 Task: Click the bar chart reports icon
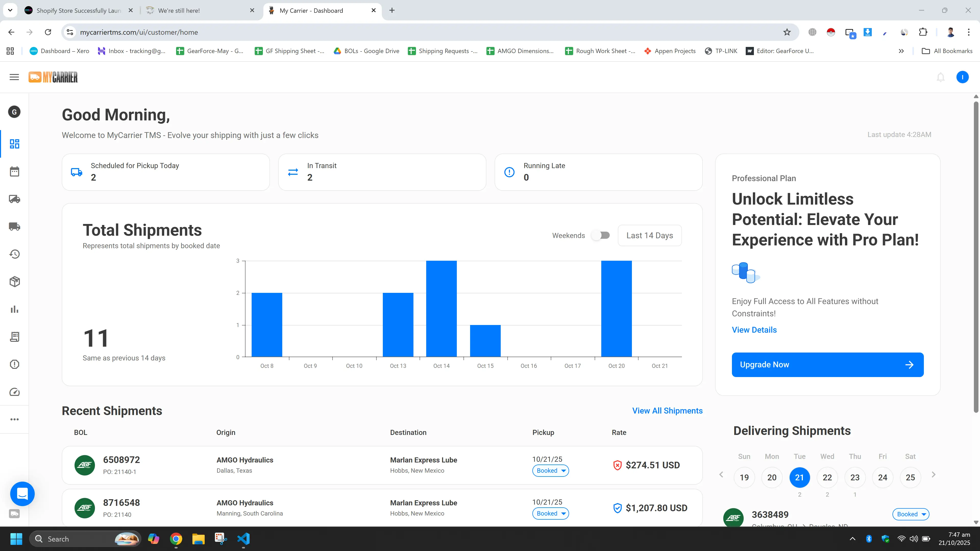[x=15, y=309]
